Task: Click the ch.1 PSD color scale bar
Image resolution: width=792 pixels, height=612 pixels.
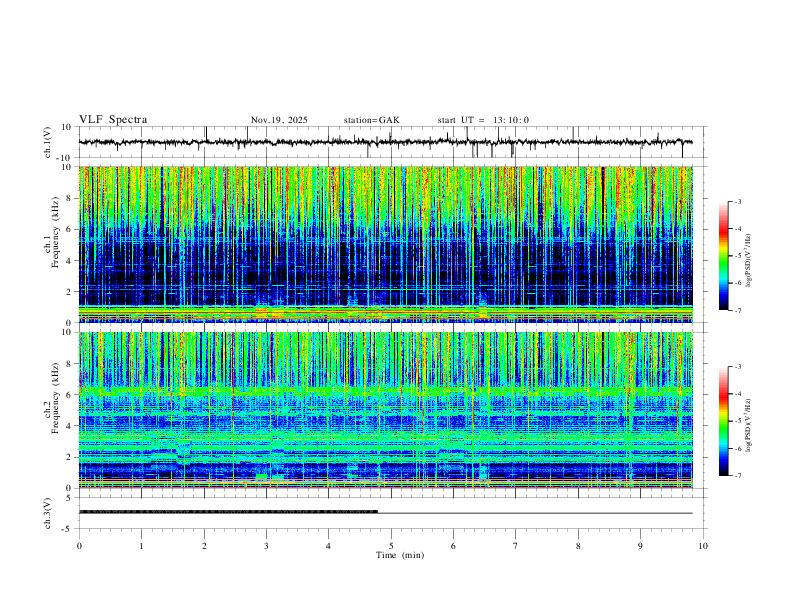Action: coord(724,256)
